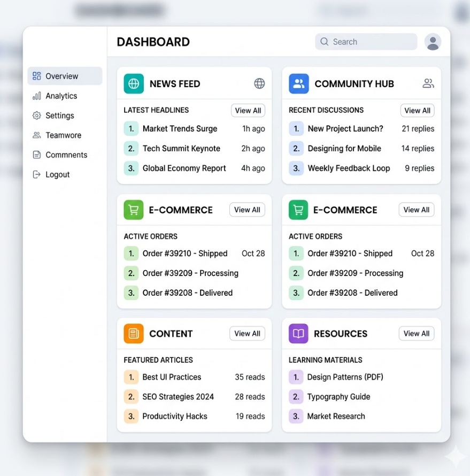Open Teamwore from the sidebar
The width and height of the screenshot is (470, 476).
[63, 135]
